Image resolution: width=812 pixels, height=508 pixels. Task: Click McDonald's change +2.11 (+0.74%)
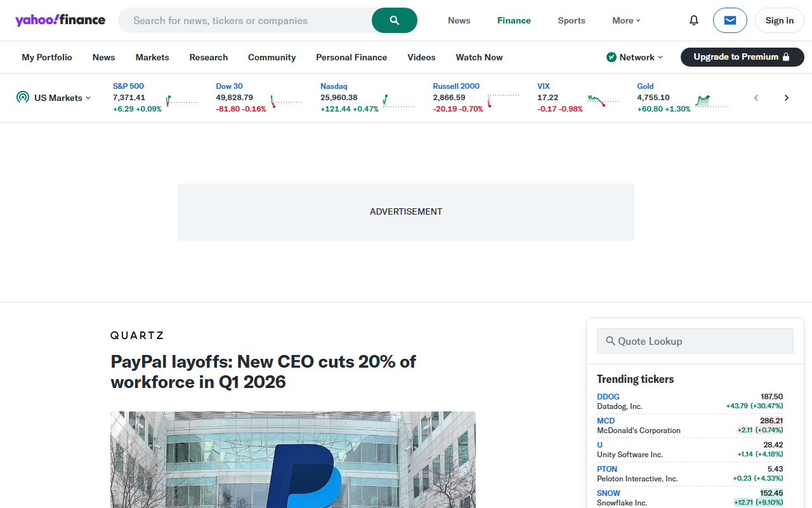(x=760, y=430)
